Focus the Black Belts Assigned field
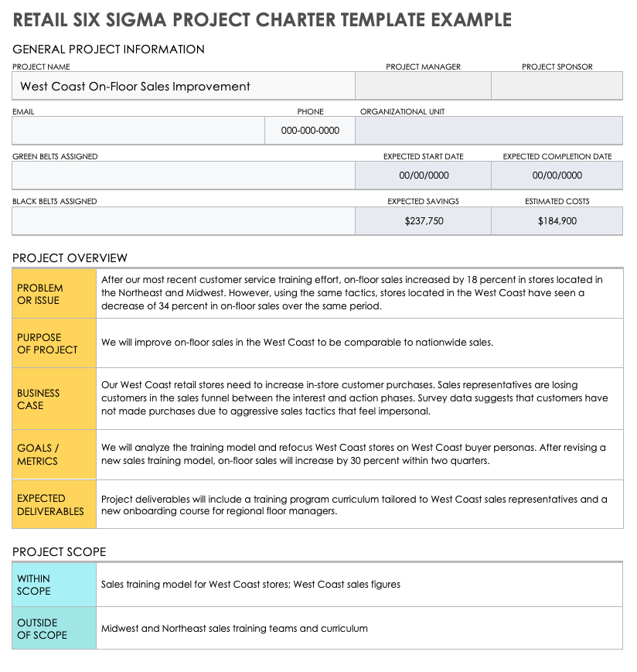Screen dimensions: 637x672 pyautogui.click(x=183, y=220)
